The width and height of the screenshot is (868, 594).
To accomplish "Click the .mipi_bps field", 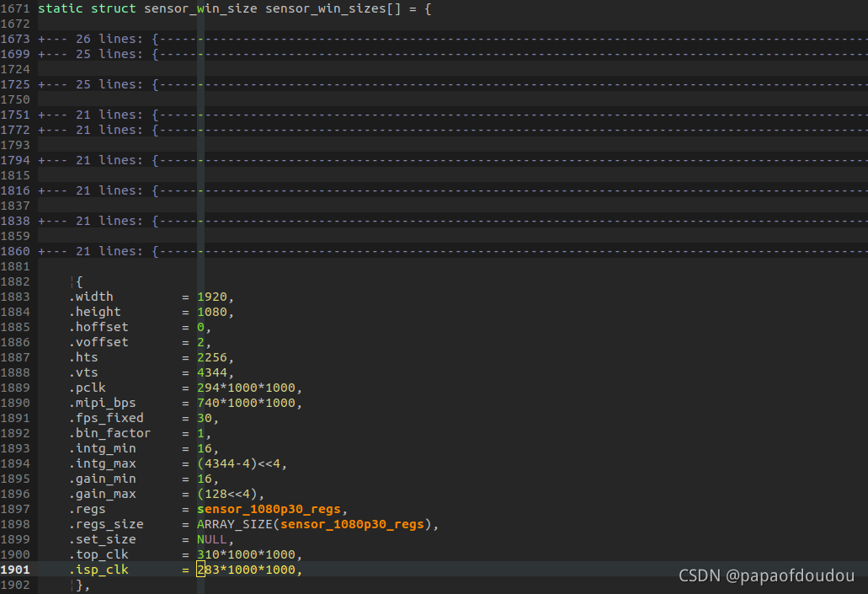I will click(103, 403).
